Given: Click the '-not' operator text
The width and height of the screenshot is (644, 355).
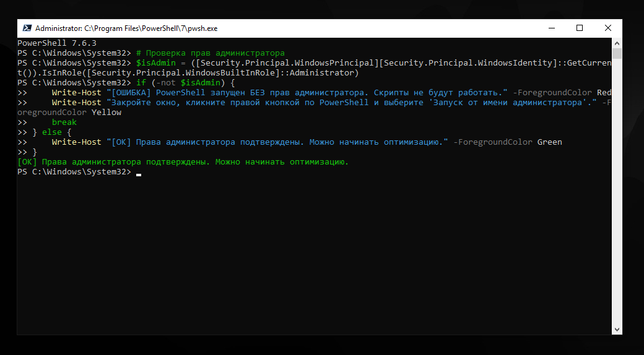Looking at the screenshot, I should pyautogui.click(x=165, y=82).
